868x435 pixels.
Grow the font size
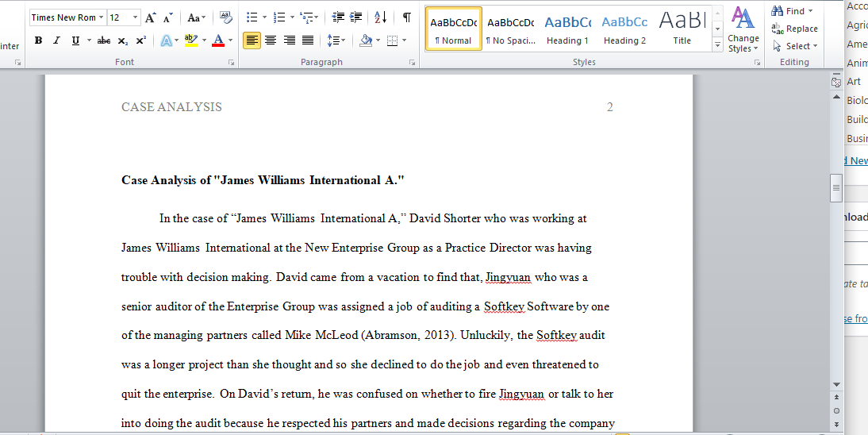pos(151,17)
